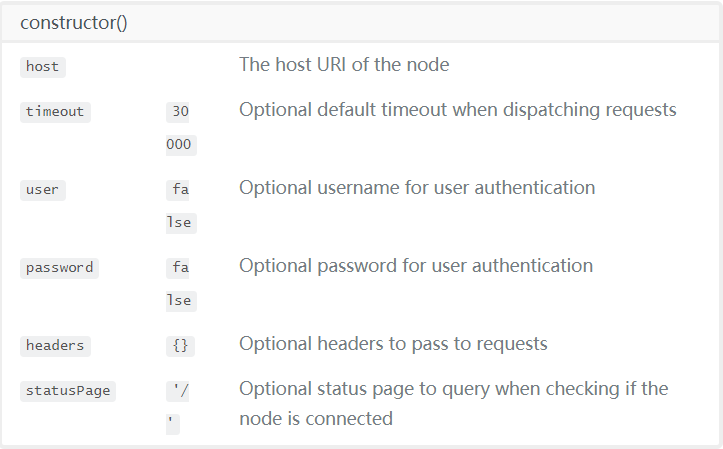The width and height of the screenshot is (723, 449).
Task: Click the "Optional headers to pass to requests" text
Action: (393, 344)
